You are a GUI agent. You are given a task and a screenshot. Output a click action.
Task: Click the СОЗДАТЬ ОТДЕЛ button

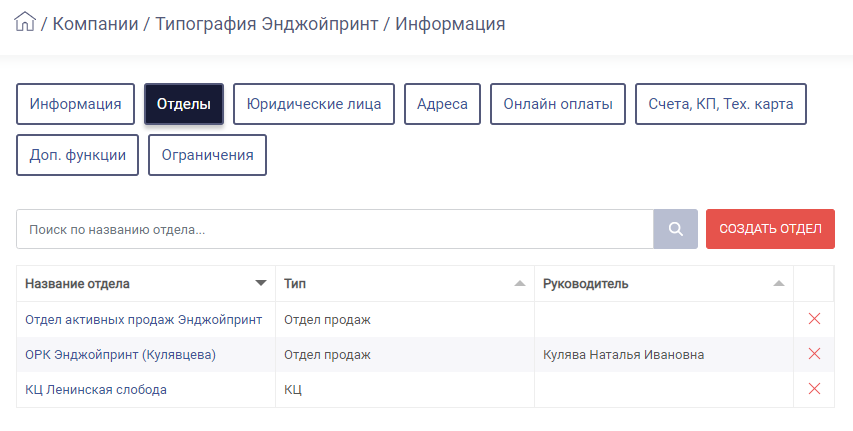(770, 229)
